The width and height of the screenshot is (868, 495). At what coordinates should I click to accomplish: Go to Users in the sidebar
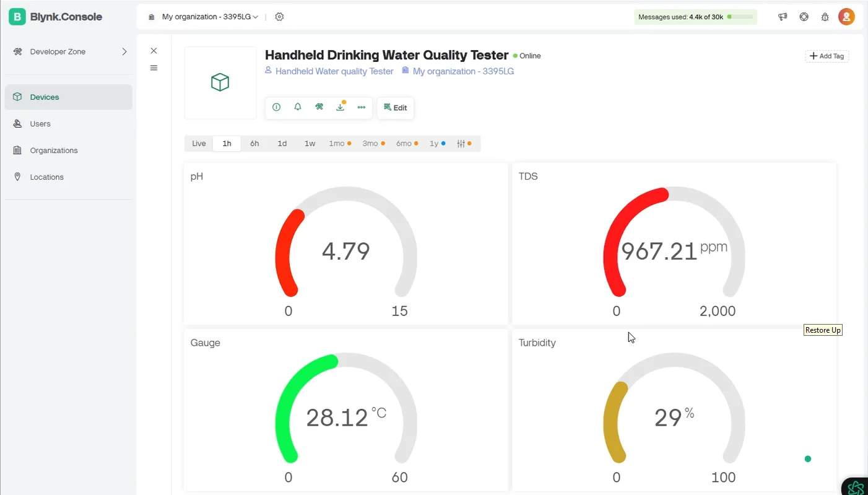(69, 124)
